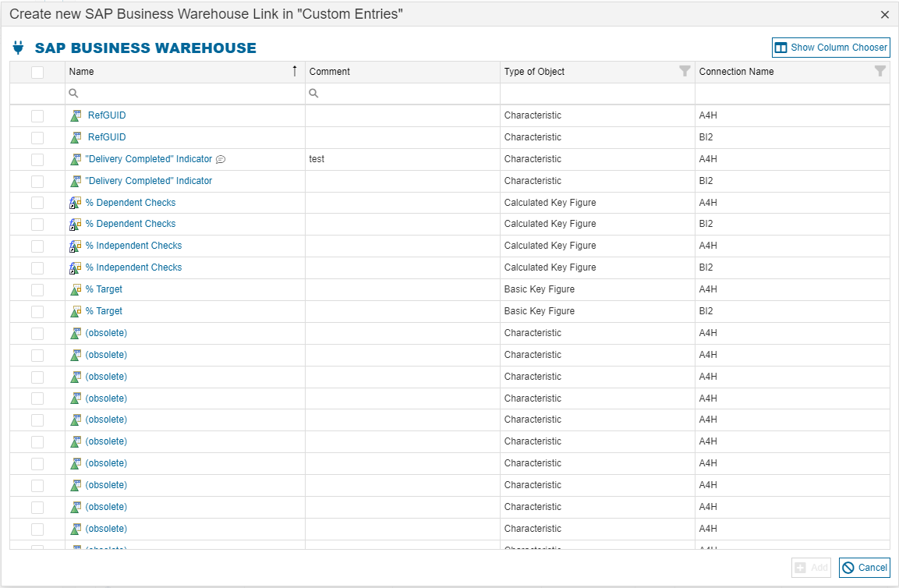899x588 pixels.
Task: Open the "Delivery Completed" Indicator link for BI2
Action: pos(148,181)
